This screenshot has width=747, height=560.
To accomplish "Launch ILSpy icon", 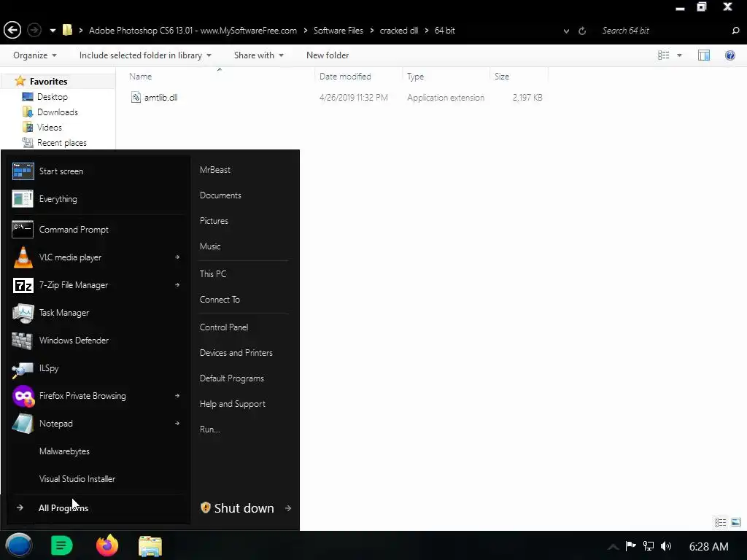I will point(23,368).
